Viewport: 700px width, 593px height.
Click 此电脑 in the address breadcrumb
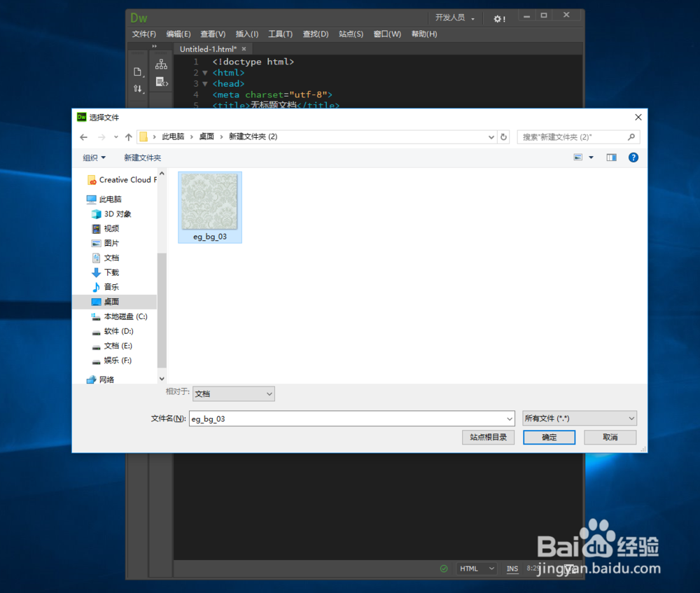coord(173,137)
